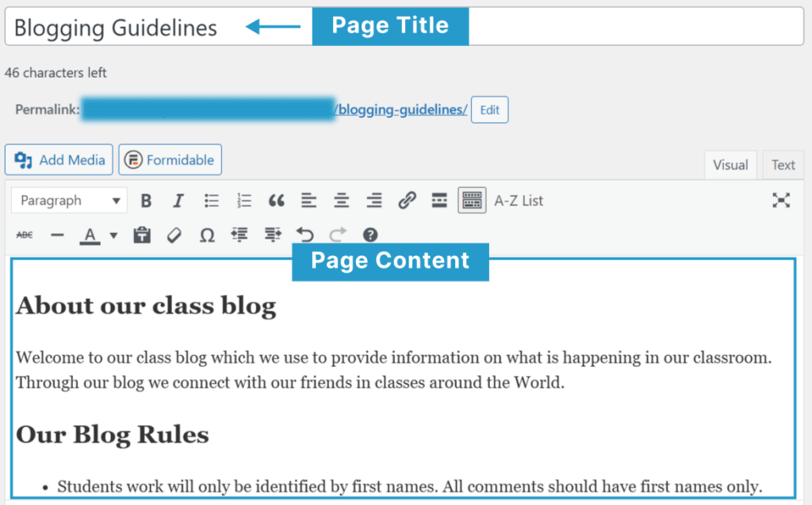This screenshot has width=812, height=505.
Task: Apply the current text color
Action: point(90,235)
